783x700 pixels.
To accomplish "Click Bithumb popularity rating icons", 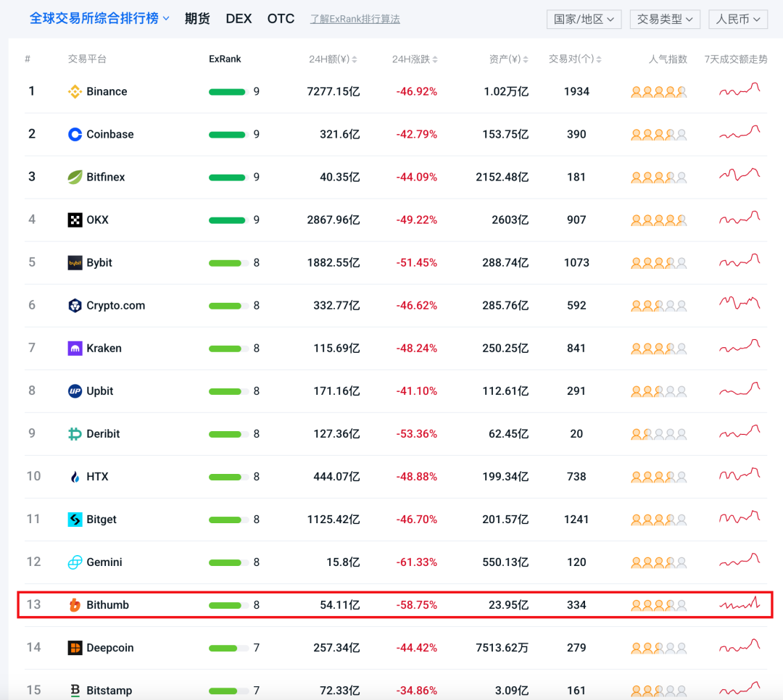I will pos(658,606).
